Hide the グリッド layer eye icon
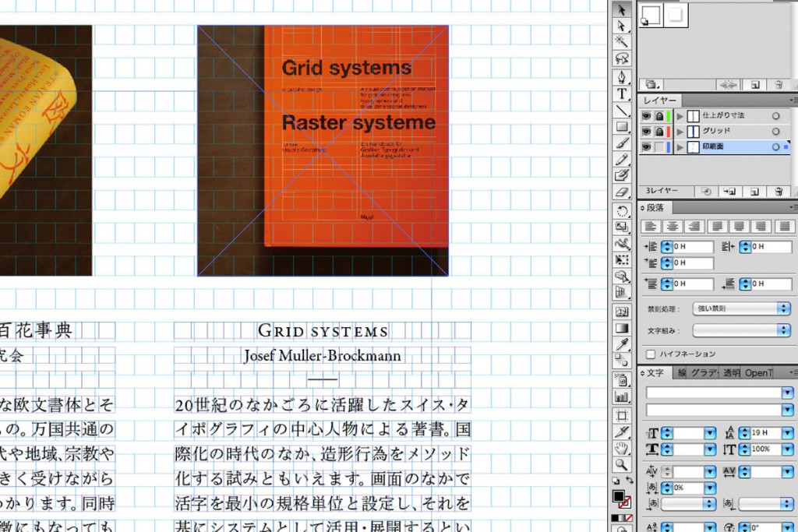 point(646,131)
